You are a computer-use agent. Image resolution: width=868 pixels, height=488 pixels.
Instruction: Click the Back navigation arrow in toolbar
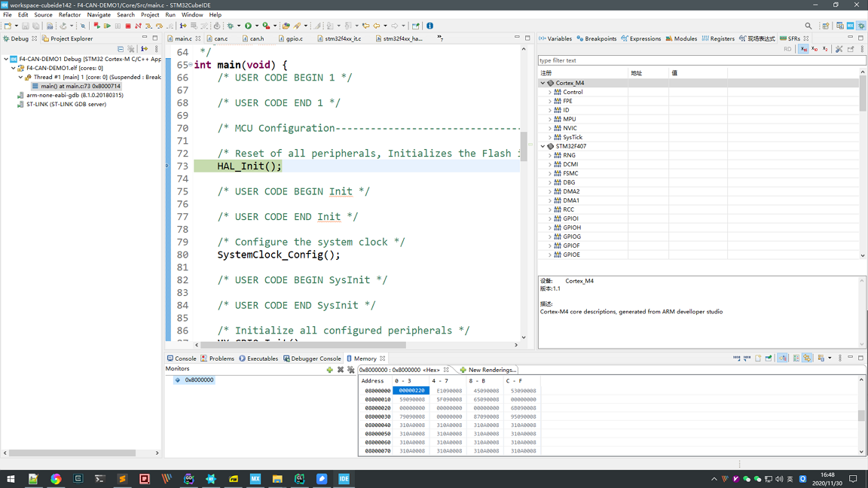[x=377, y=26]
